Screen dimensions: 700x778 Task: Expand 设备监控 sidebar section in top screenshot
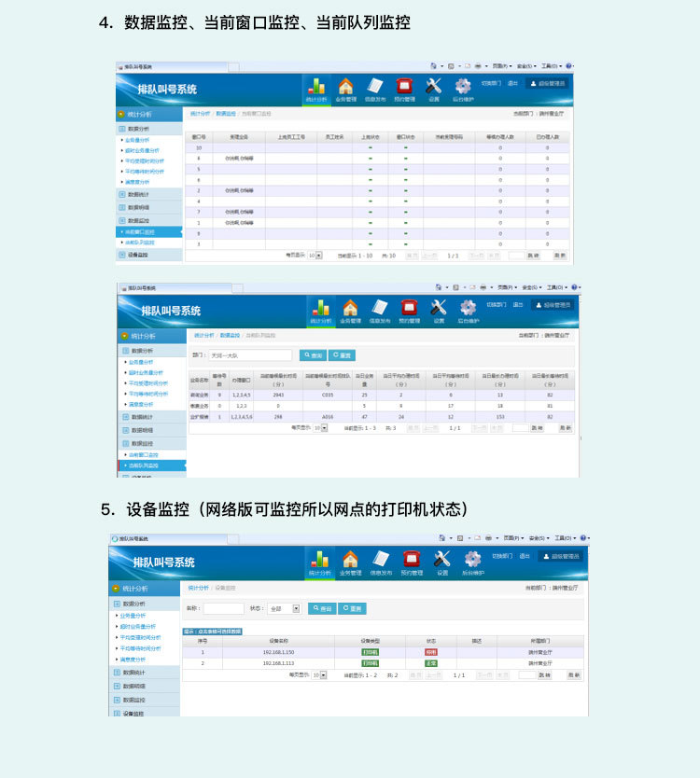click(149, 255)
